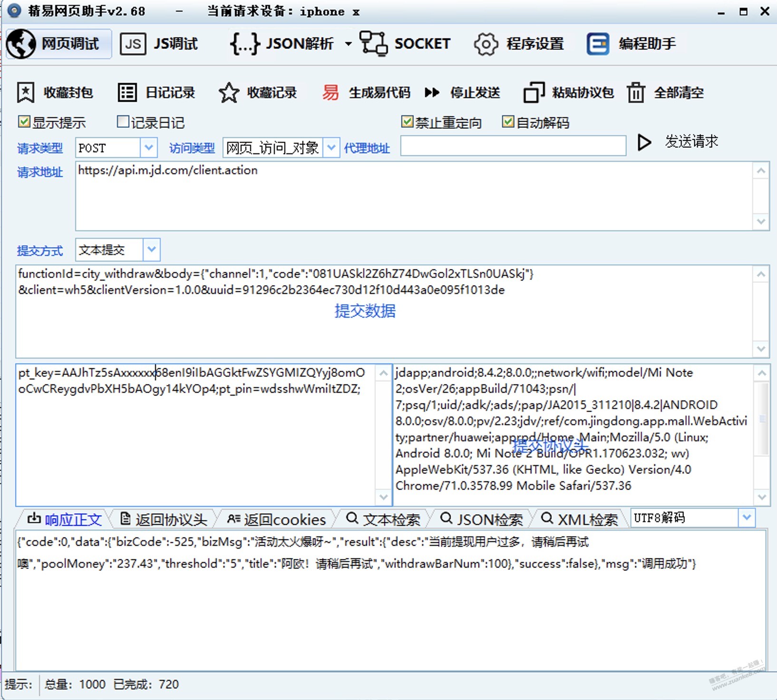Click the 停止发送 button label

point(475,92)
